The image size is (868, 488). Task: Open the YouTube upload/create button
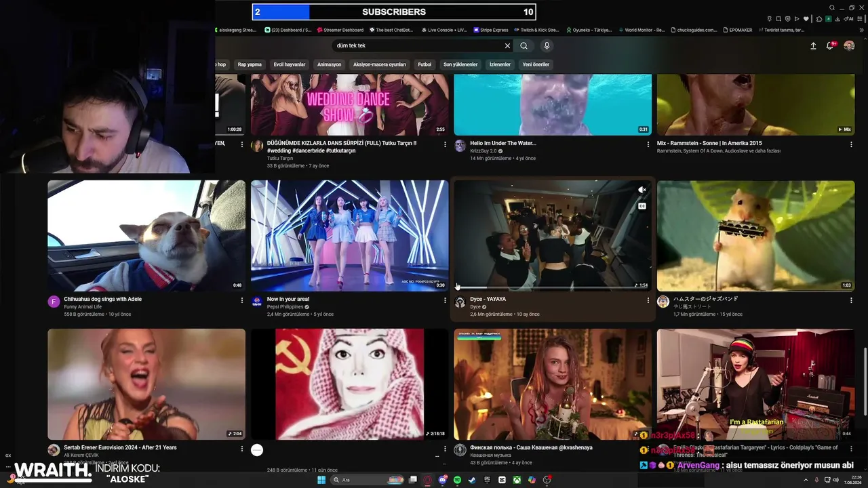813,46
